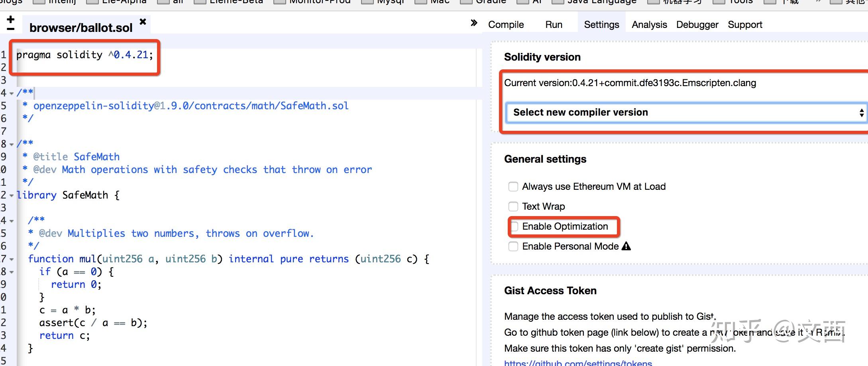The width and height of the screenshot is (868, 366).
Task: Click the font size decrease minus icon
Action: coord(11,29)
